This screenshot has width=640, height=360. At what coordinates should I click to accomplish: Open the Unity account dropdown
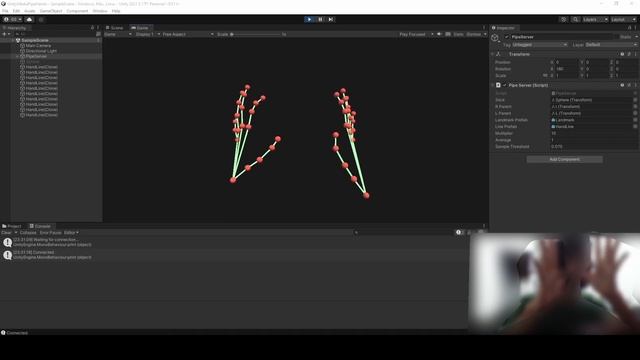click(x=13, y=19)
